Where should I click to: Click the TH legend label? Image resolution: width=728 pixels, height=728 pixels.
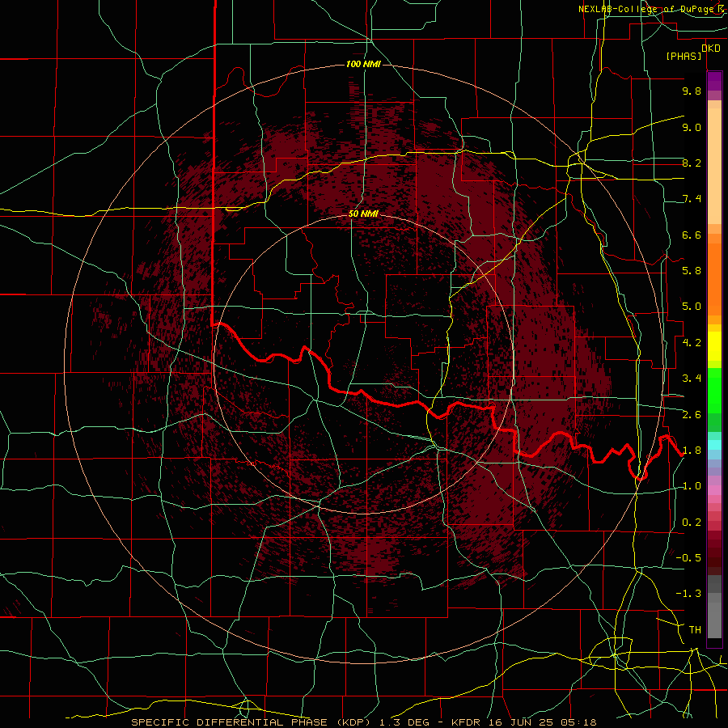(x=695, y=630)
